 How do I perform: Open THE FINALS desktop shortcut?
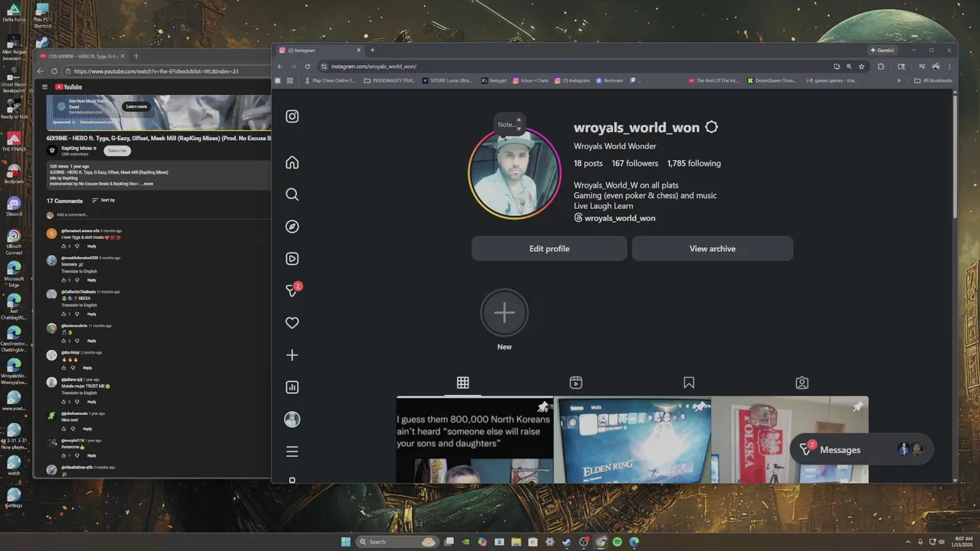click(x=14, y=141)
